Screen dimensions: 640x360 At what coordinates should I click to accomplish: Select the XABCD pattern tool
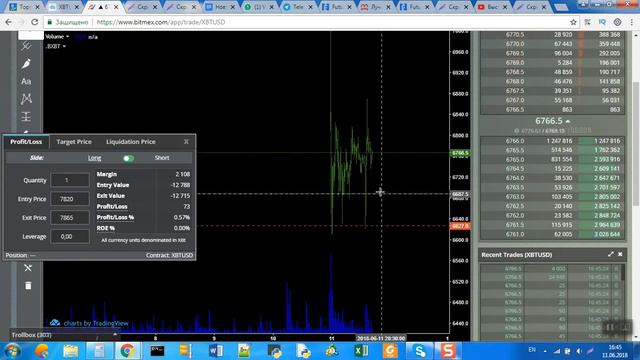click(x=26, y=99)
